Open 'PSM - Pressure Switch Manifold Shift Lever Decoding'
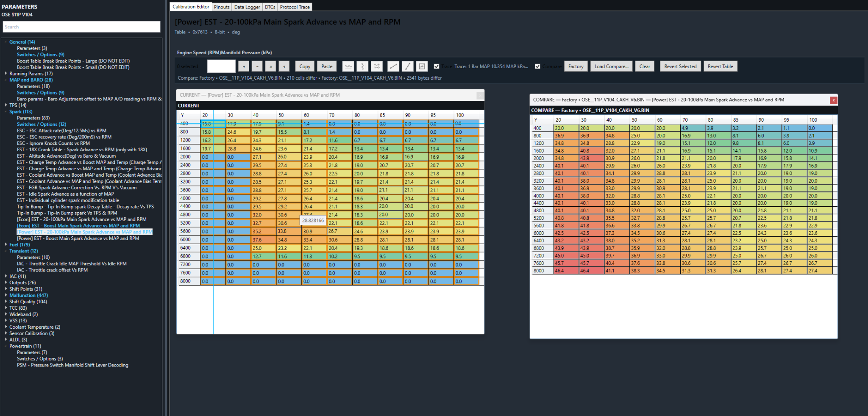Screen dimensions: 868x416 point(72,365)
